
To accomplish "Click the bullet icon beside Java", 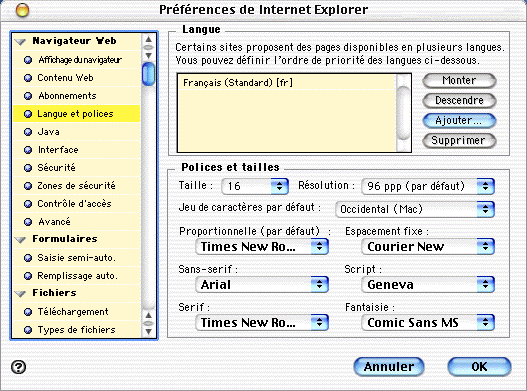I will pos(28,132).
